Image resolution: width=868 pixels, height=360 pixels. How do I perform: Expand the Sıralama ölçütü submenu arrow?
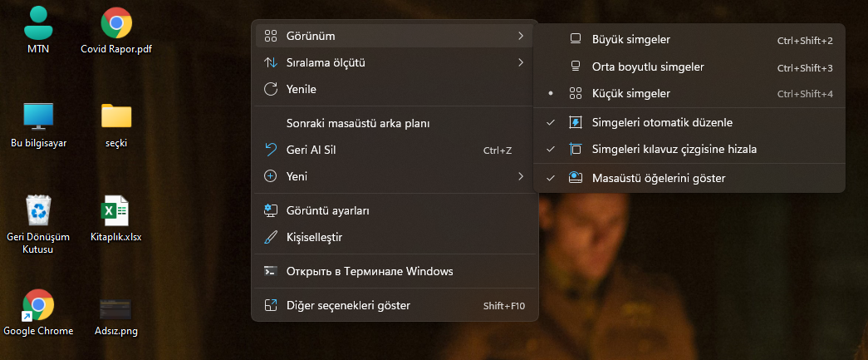(x=520, y=62)
